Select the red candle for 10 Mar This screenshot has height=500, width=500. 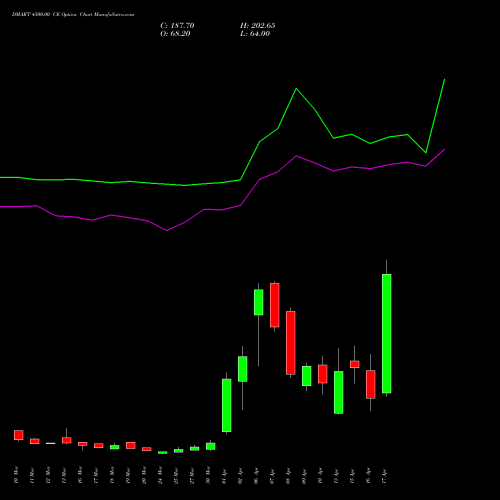coord(19,435)
